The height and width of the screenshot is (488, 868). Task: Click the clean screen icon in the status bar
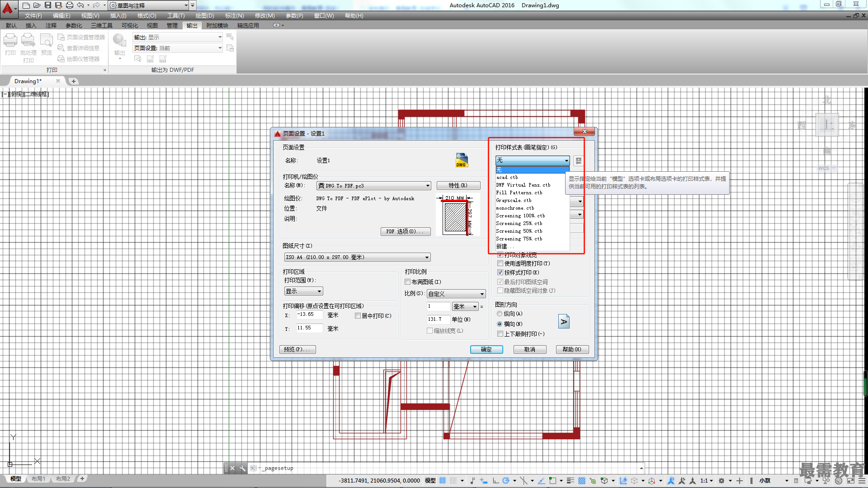click(x=850, y=481)
